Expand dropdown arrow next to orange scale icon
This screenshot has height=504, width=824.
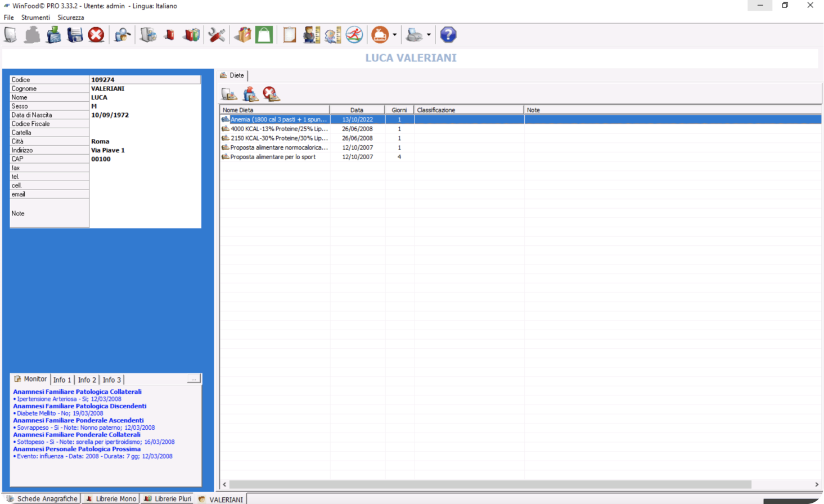(394, 35)
